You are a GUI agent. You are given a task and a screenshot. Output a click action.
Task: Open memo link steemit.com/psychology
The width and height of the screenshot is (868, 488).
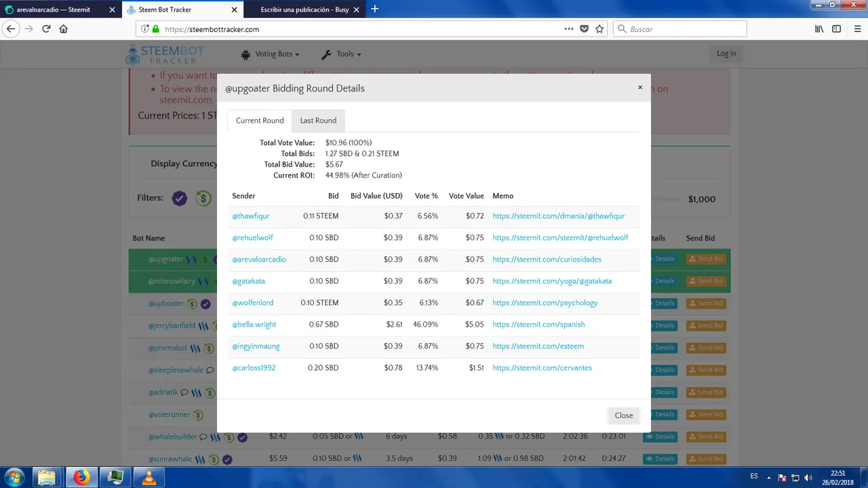(x=545, y=303)
